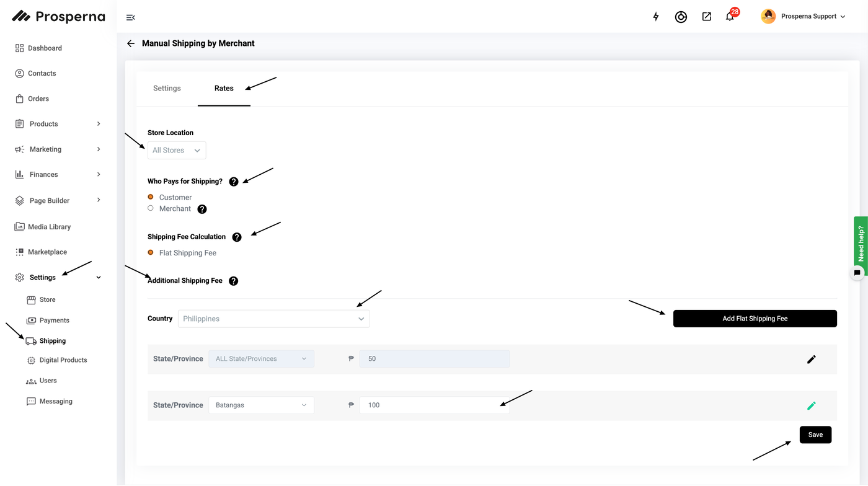The width and height of the screenshot is (868, 486).
Task: Click the fee input field containing 100
Action: pyautogui.click(x=434, y=405)
